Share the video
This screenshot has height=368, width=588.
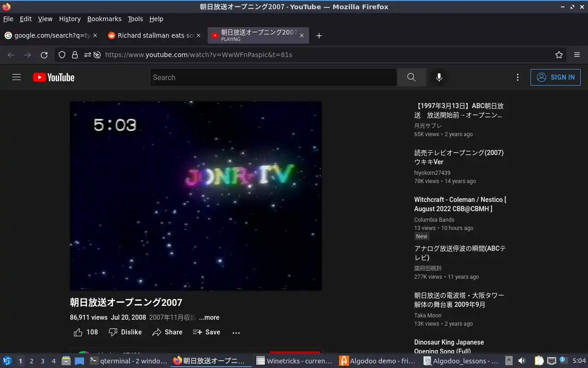coord(167,332)
